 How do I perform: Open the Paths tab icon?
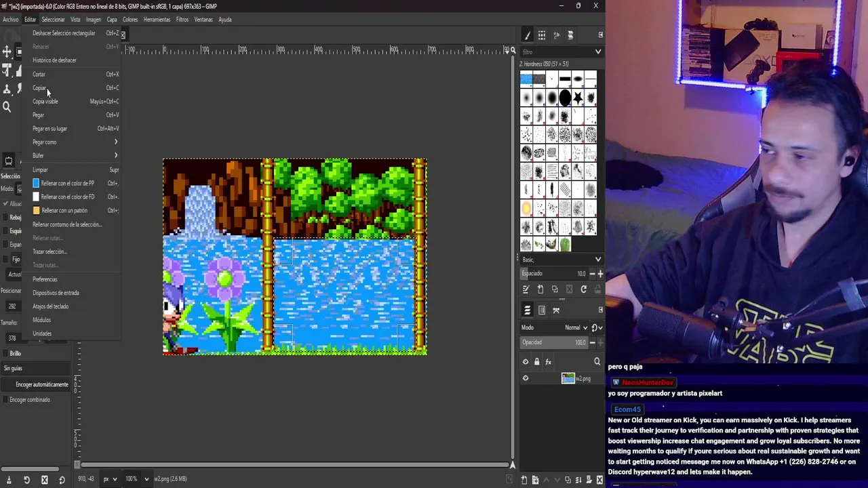click(x=556, y=310)
